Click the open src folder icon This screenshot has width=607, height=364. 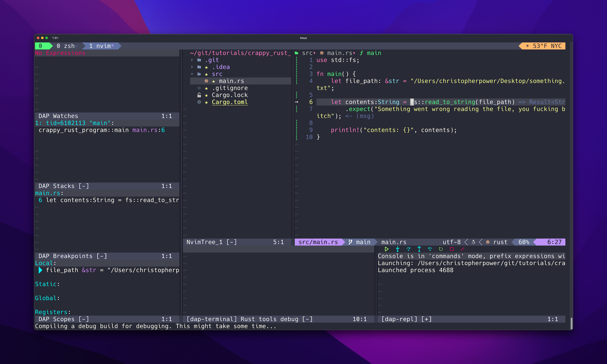click(x=199, y=74)
